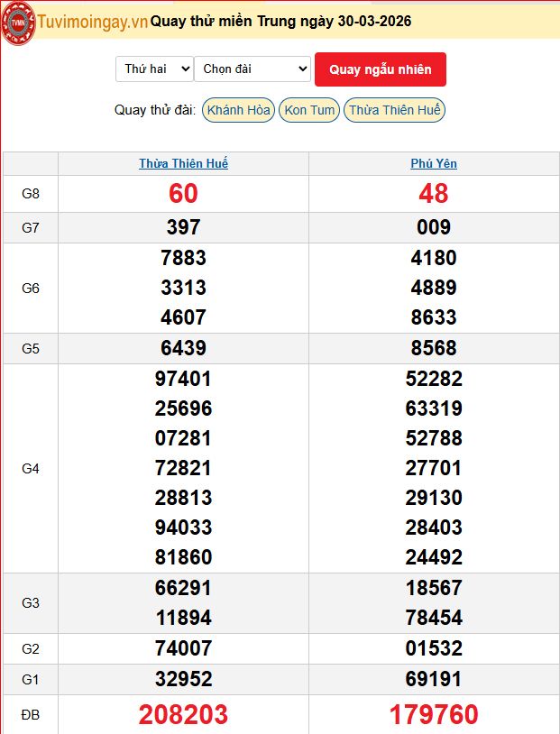Click the ĐB row label cell

pyautogui.click(x=31, y=715)
